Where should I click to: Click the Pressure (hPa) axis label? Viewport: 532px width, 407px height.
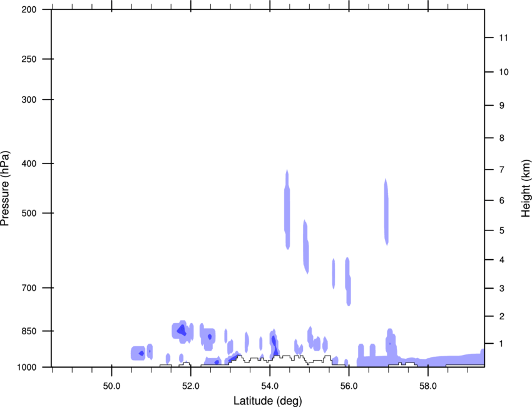(x=5, y=188)
